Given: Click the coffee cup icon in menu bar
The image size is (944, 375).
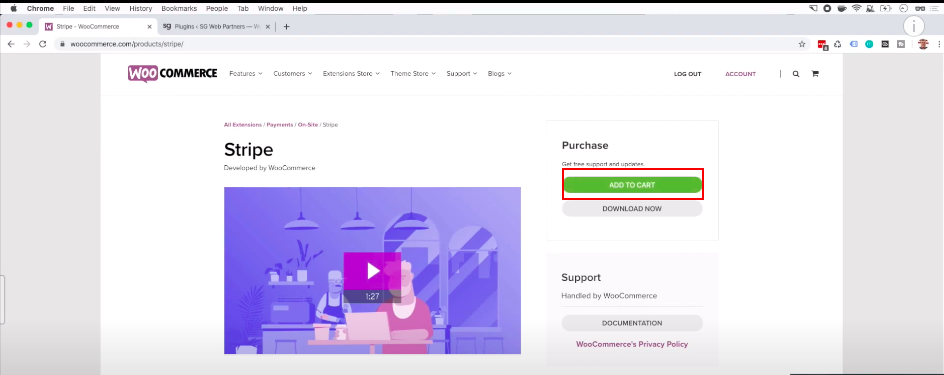Looking at the screenshot, I should click(x=842, y=8).
